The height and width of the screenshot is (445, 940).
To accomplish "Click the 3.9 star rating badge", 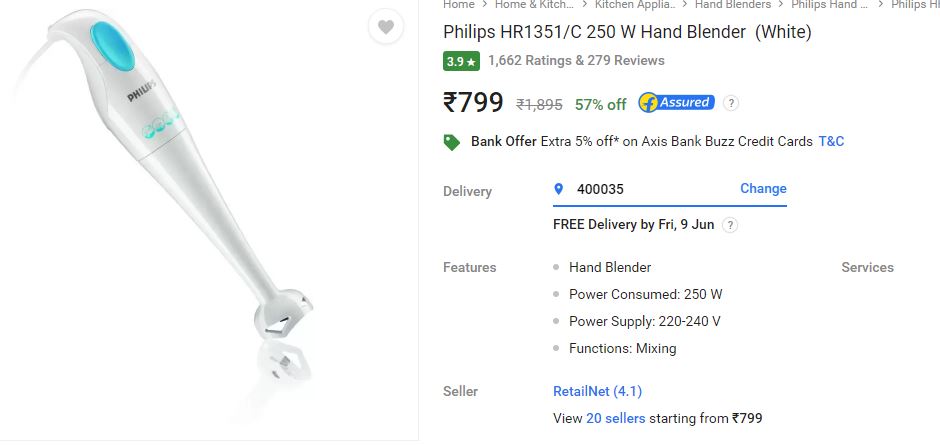I will click(x=461, y=61).
